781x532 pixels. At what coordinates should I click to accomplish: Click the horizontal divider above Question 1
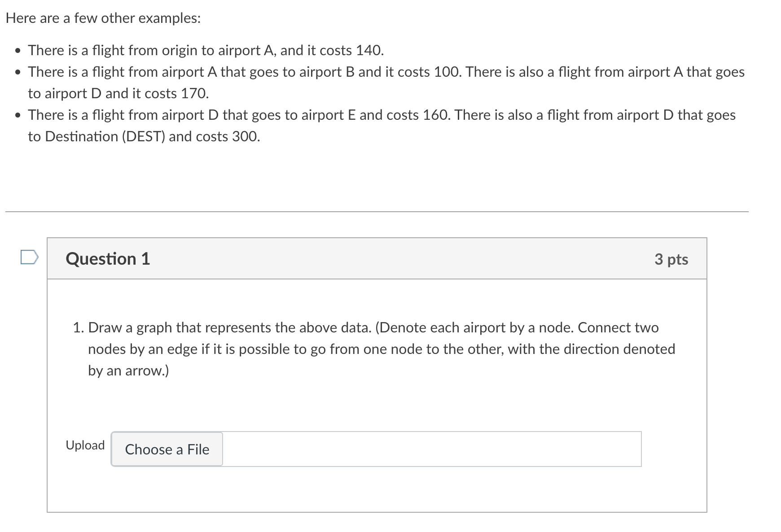pos(377,212)
